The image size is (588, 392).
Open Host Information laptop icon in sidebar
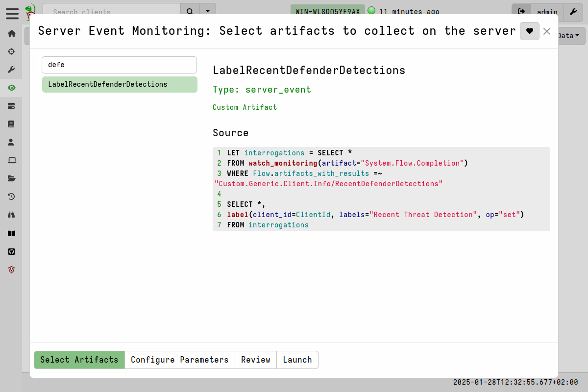click(x=11, y=160)
